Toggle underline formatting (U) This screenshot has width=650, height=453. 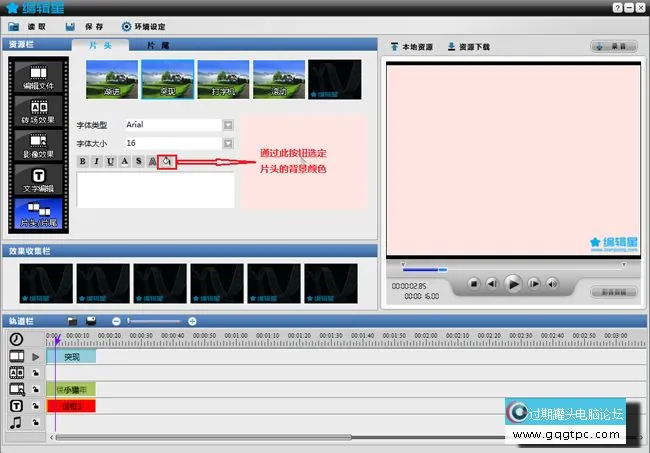click(110, 161)
